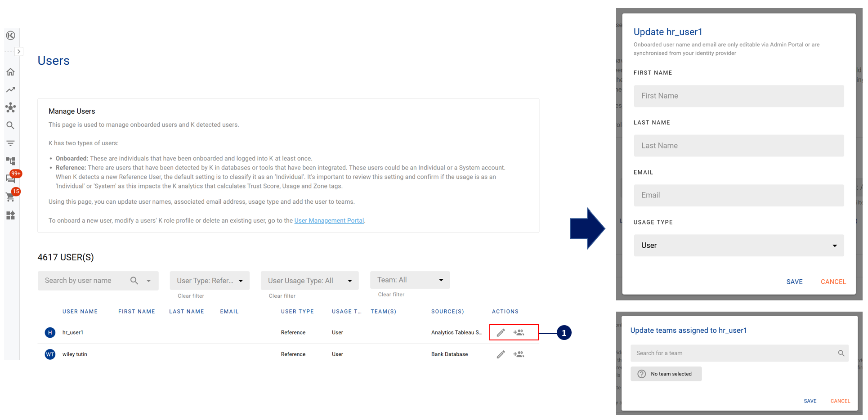The width and height of the screenshot is (868, 420).
Task: Open the shopping cart icon with badge 15
Action: (x=10, y=197)
